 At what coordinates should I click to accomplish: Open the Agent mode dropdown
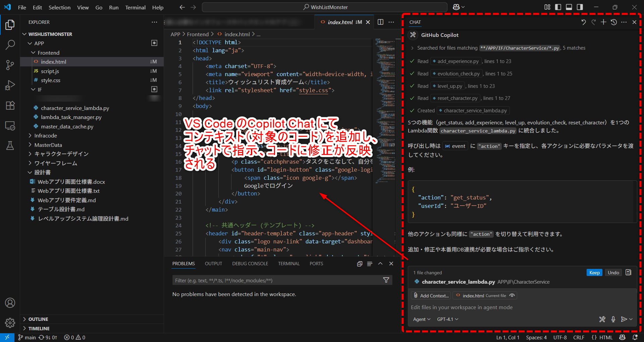[422, 319]
